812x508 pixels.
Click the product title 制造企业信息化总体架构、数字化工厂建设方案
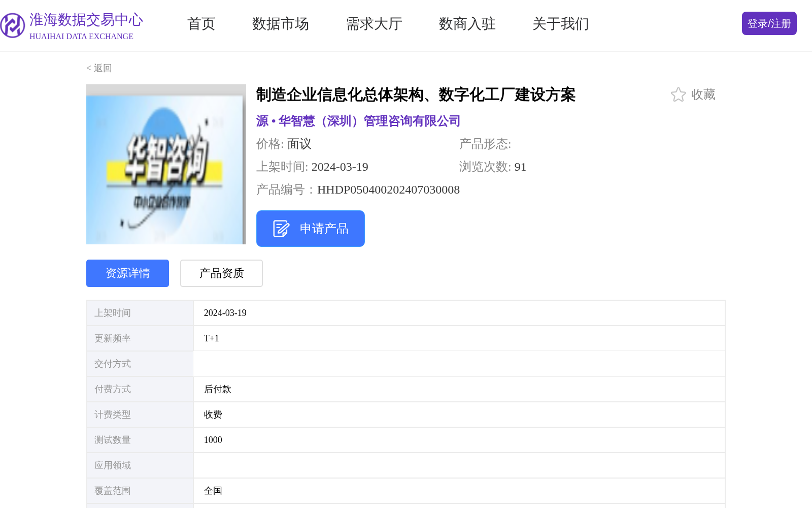(x=416, y=94)
